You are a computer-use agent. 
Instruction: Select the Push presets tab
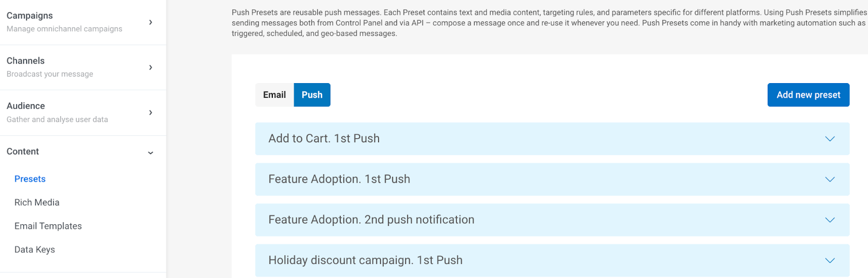(x=312, y=95)
